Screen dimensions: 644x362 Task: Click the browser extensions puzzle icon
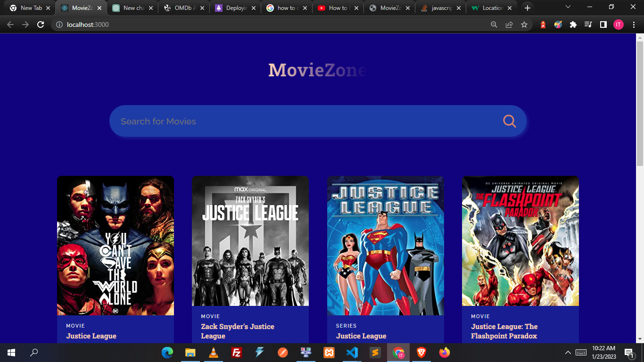[x=572, y=25]
